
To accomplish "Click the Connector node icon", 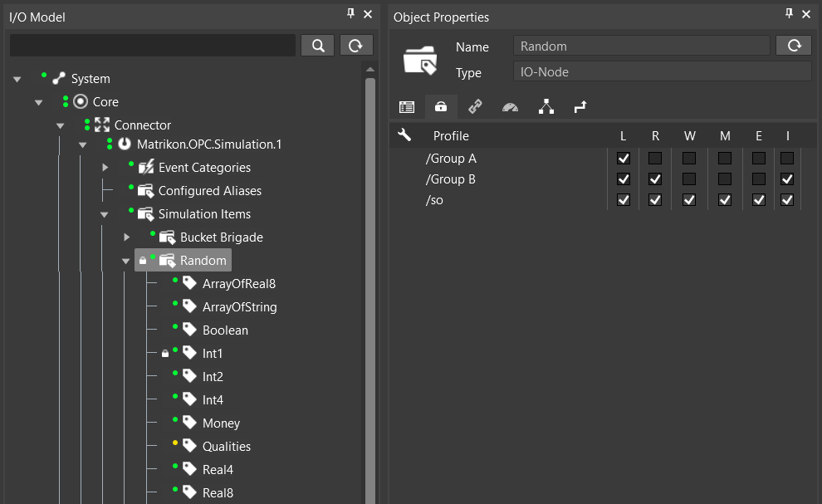I will pos(101,125).
